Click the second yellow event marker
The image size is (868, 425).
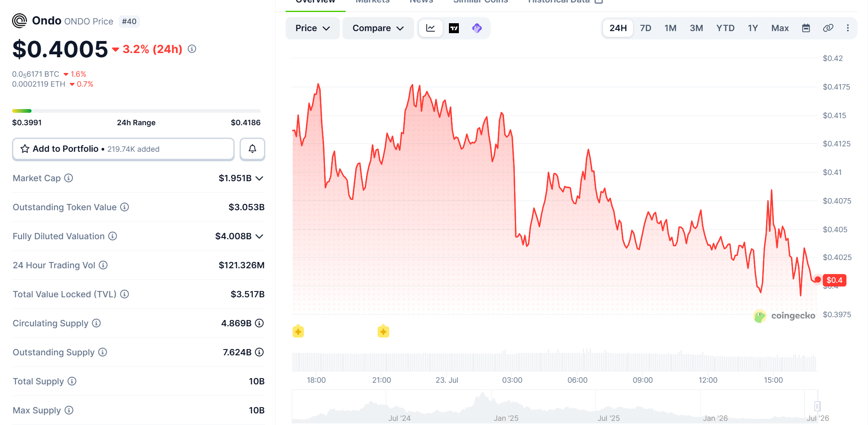pos(383,331)
